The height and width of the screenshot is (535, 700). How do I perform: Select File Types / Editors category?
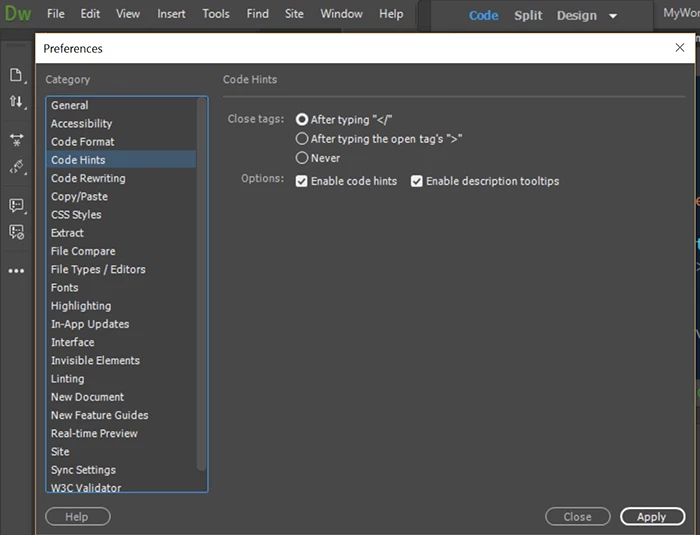(x=121, y=269)
